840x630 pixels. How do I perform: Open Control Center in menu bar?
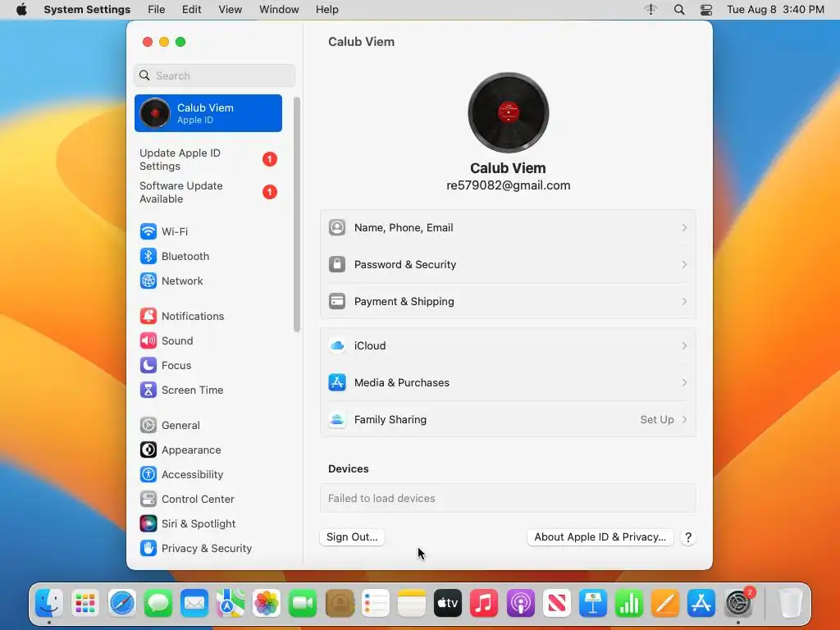point(706,10)
